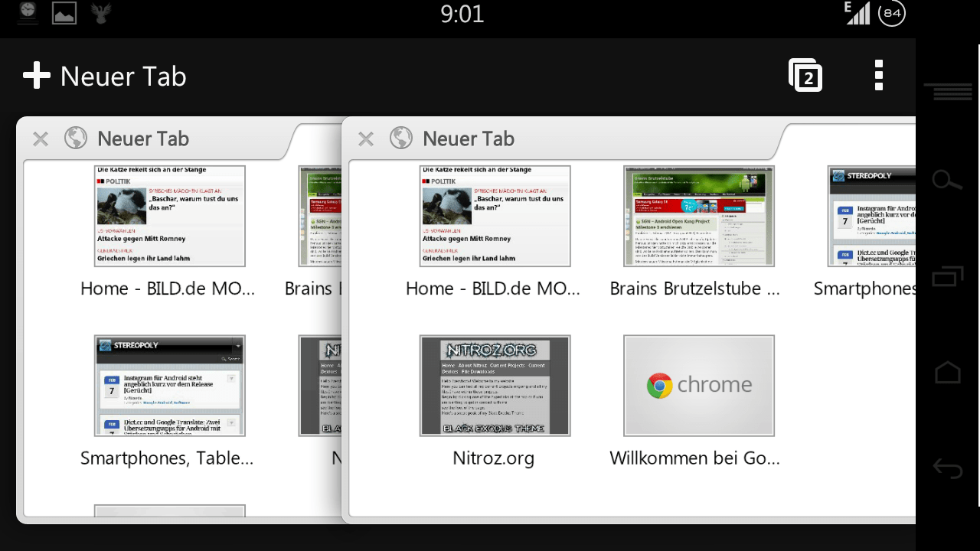Screen dimensions: 980x551
Task: Click 'Home - BILD.de MO...' label in right tab
Action: click(x=493, y=289)
